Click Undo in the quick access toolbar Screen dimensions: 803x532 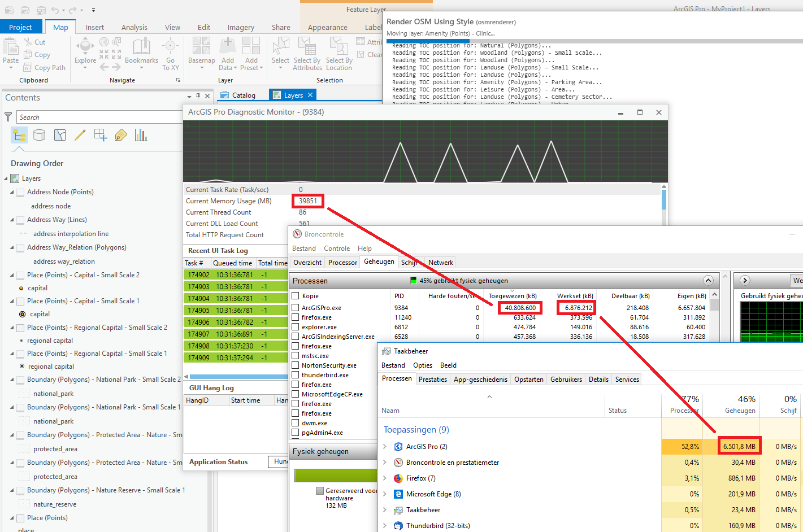55,10
